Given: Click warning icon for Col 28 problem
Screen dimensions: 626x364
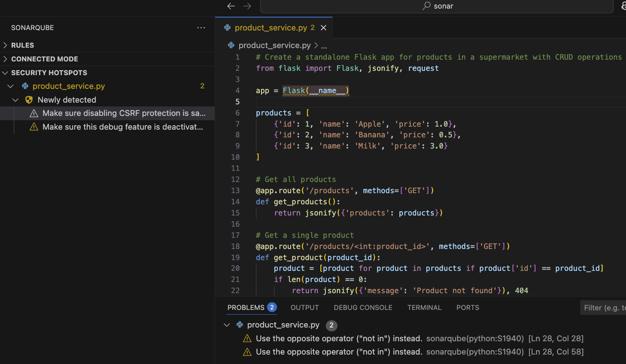Looking at the screenshot, I should pos(247,339).
